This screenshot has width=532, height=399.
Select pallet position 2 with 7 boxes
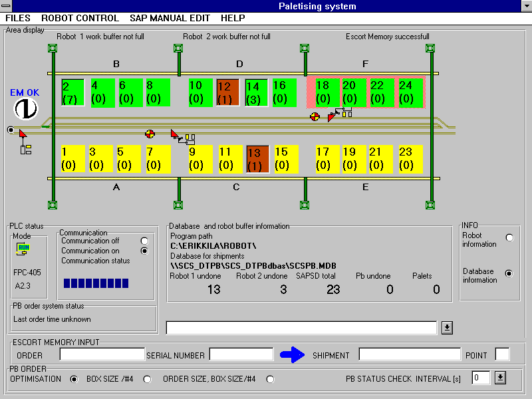click(x=73, y=92)
